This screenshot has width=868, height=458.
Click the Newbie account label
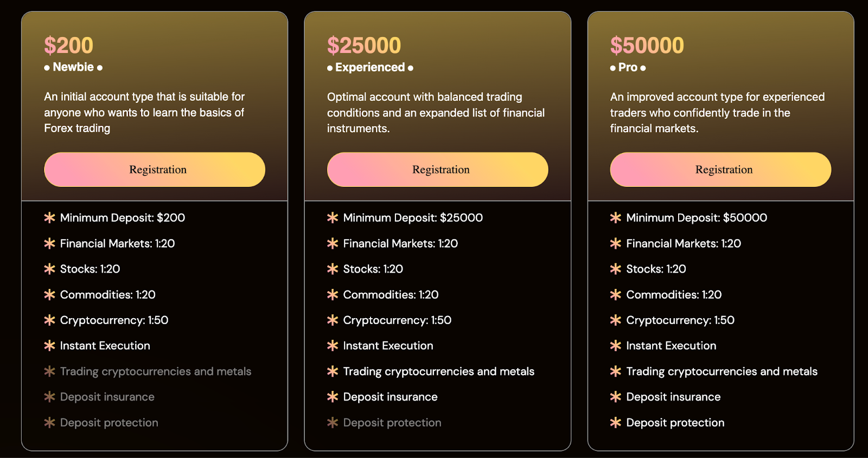point(73,67)
